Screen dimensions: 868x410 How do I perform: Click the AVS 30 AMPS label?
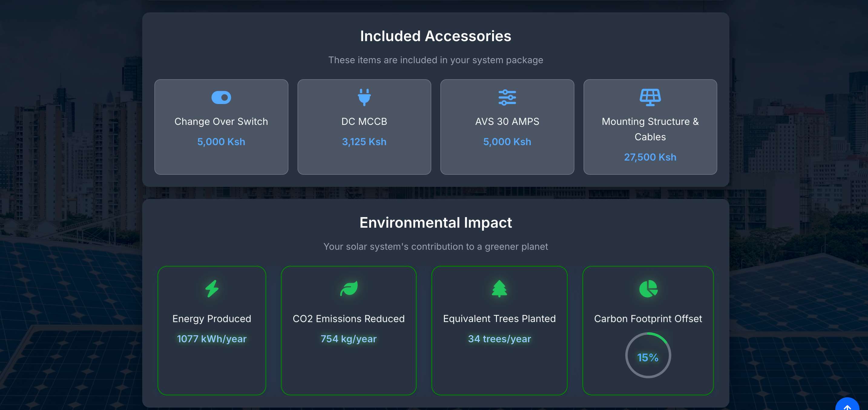[x=507, y=122]
